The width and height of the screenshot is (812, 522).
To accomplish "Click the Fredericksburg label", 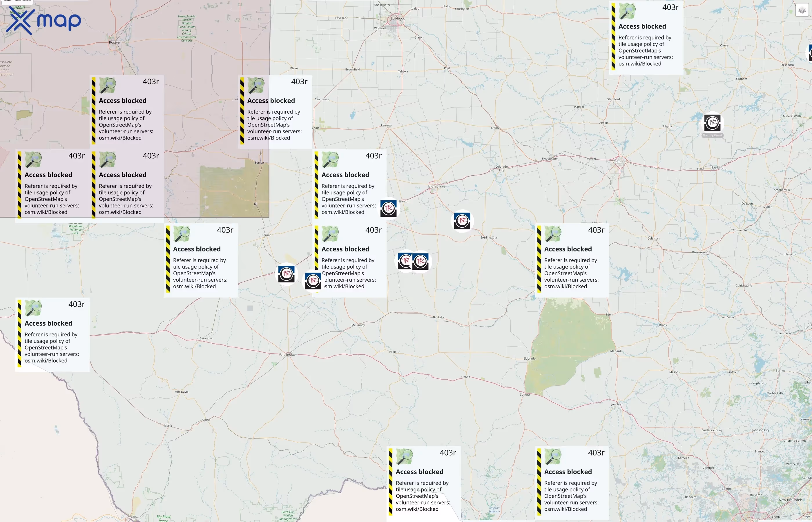I will tap(712, 430).
